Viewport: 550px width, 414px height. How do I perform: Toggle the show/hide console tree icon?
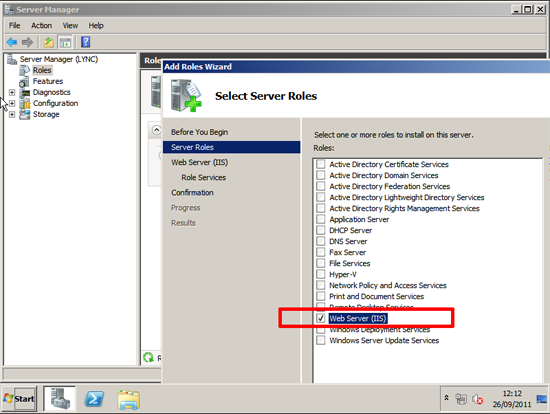coord(65,42)
